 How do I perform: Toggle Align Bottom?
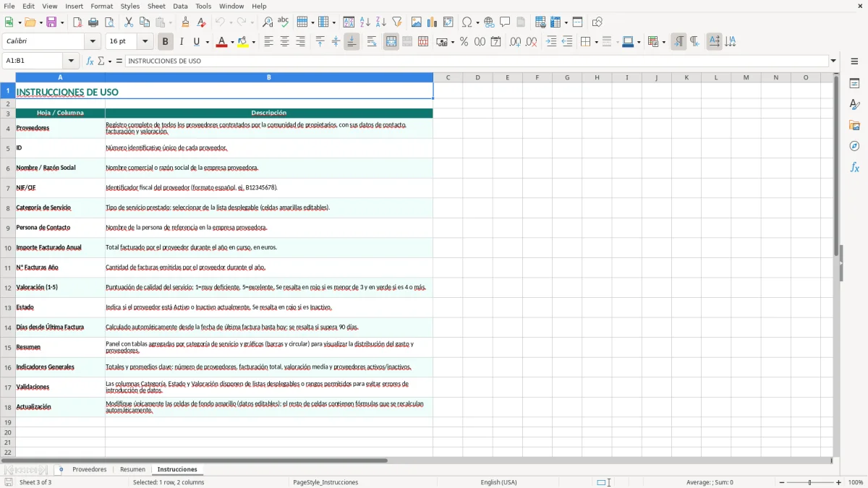(x=352, y=42)
